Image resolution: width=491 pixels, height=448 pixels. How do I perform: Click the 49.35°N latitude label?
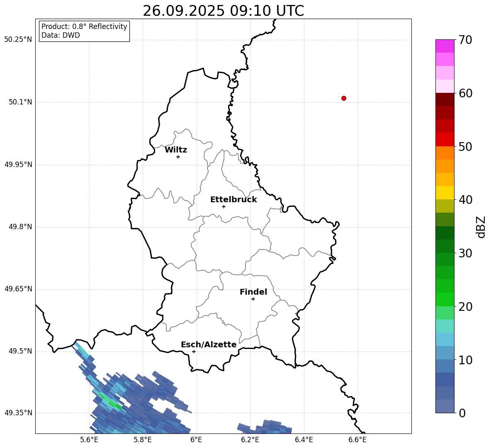tap(18, 413)
